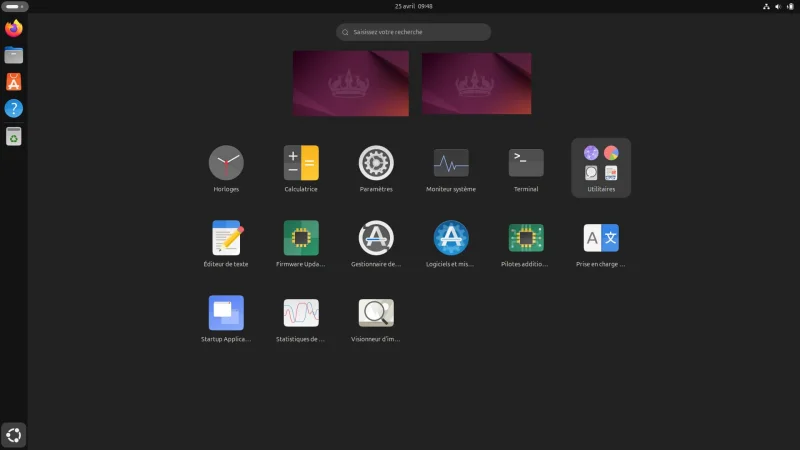Open the Trash from the dock

[x=14, y=136]
